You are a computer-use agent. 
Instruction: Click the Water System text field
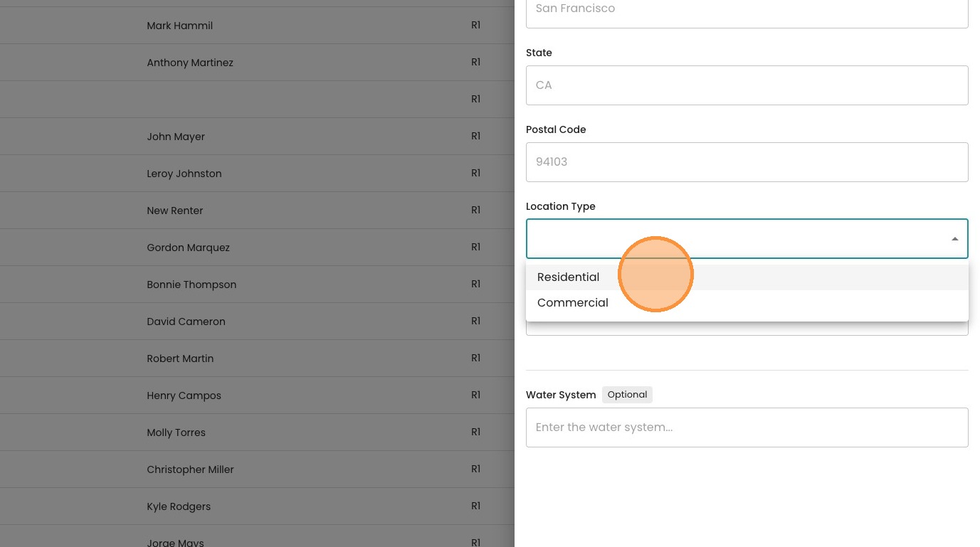point(747,427)
